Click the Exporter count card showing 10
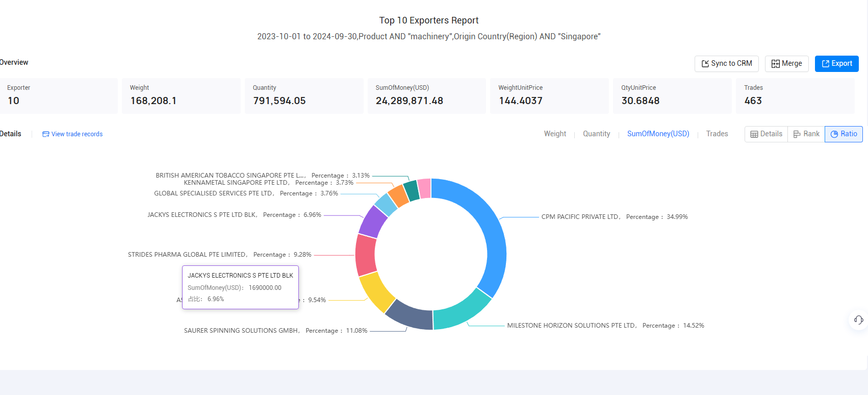The image size is (868, 395). tap(58, 96)
